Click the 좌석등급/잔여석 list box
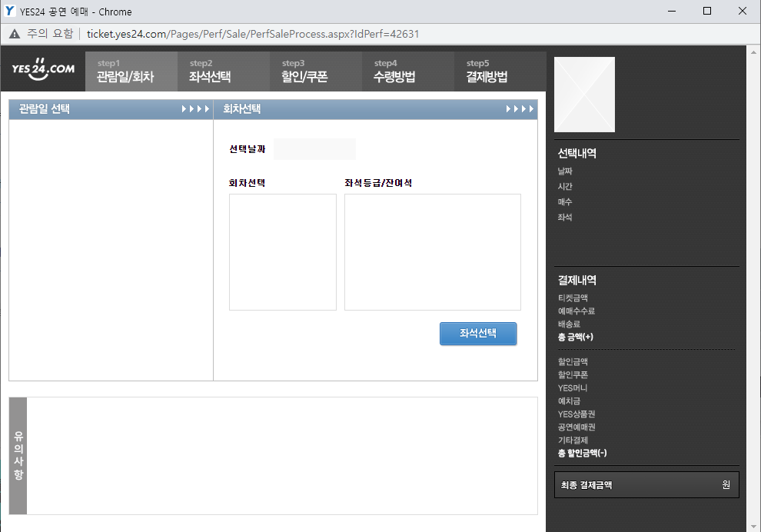The height and width of the screenshot is (532, 761). pos(432,251)
